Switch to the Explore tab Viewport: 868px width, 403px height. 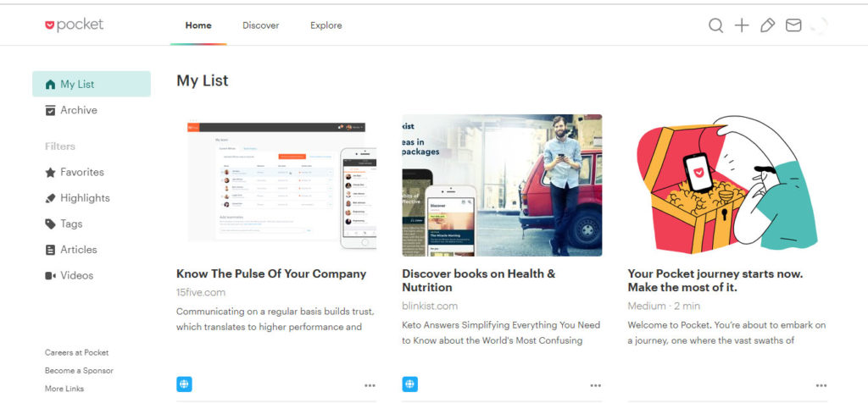pos(325,25)
